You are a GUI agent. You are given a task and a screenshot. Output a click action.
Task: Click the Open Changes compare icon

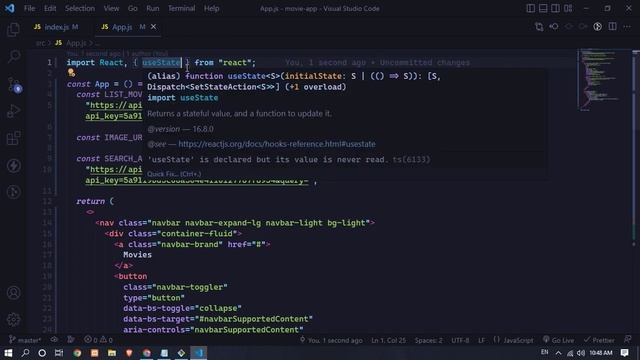[539, 27]
